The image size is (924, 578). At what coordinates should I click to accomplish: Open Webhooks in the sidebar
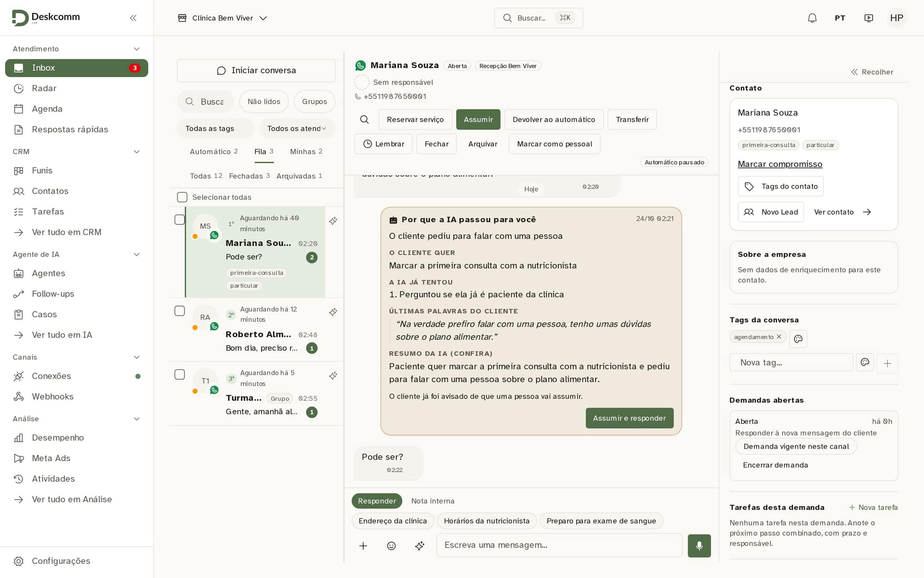77,396
